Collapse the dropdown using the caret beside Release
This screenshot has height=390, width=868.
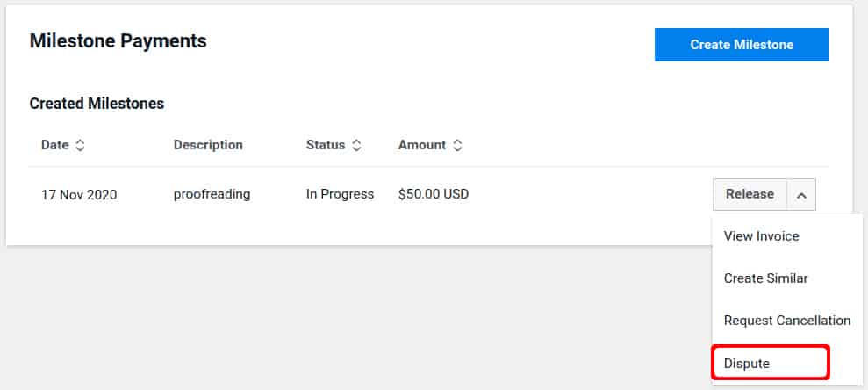pos(801,194)
